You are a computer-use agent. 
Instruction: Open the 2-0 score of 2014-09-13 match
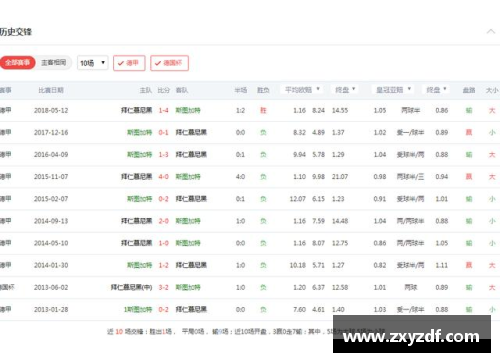pos(163,221)
